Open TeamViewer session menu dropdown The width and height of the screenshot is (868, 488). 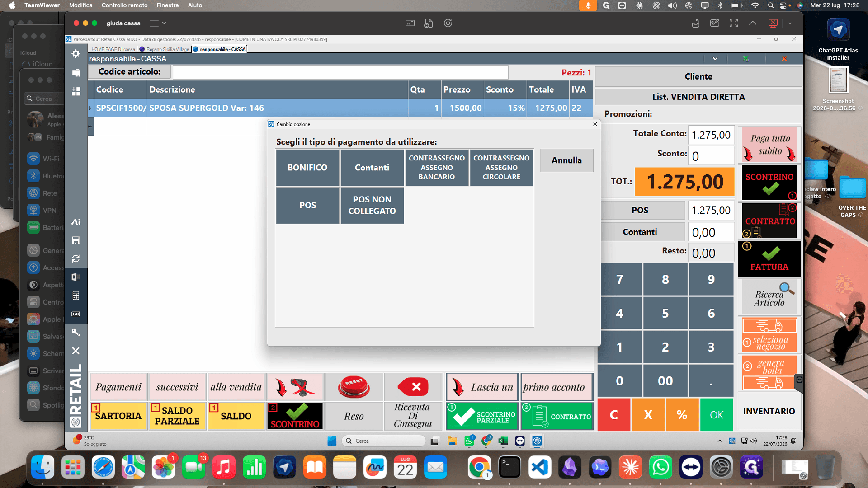click(x=158, y=23)
